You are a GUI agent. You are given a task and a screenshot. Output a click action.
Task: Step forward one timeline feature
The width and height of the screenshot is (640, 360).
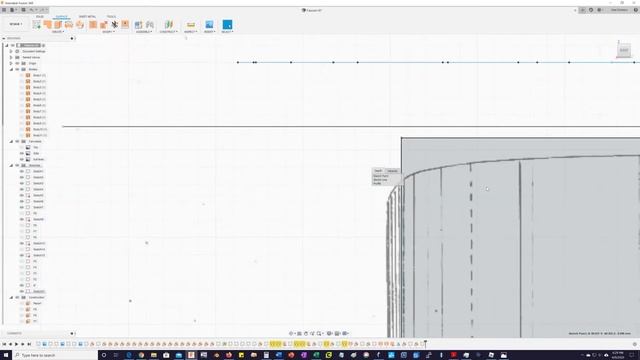(23, 344)
